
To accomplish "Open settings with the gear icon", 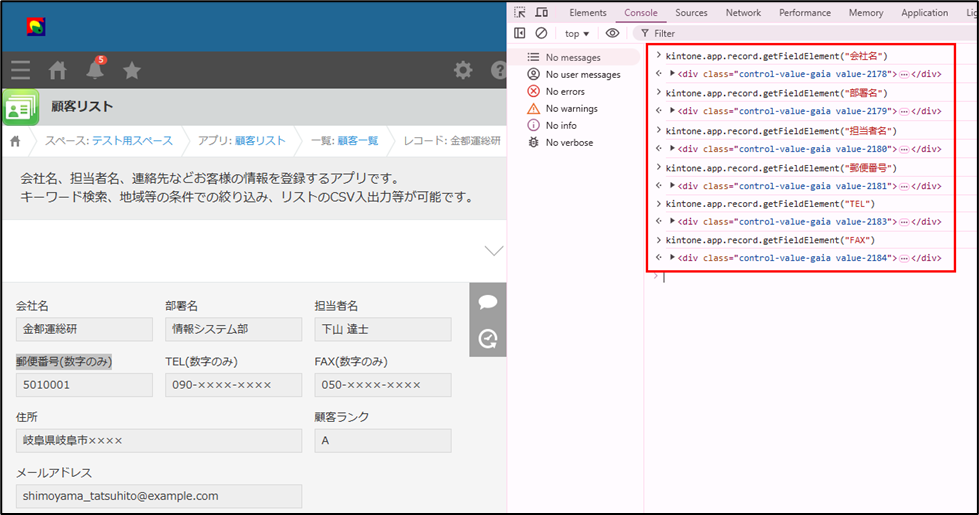I will click(x=462, y=70).
